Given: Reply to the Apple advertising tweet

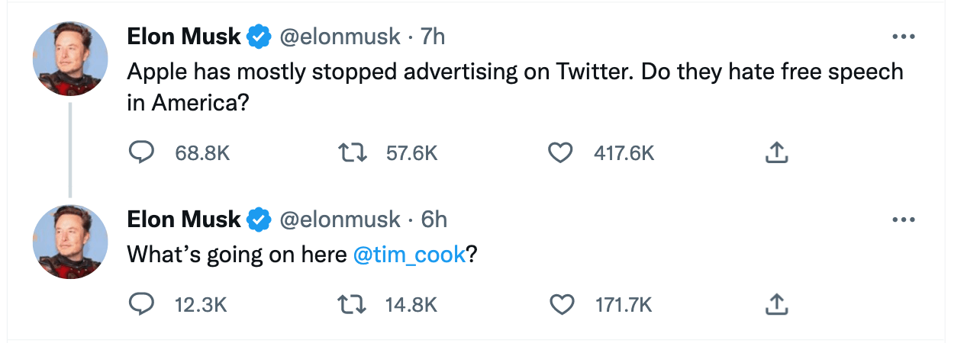Looking at the screenshot, I should tap(140, 153).
